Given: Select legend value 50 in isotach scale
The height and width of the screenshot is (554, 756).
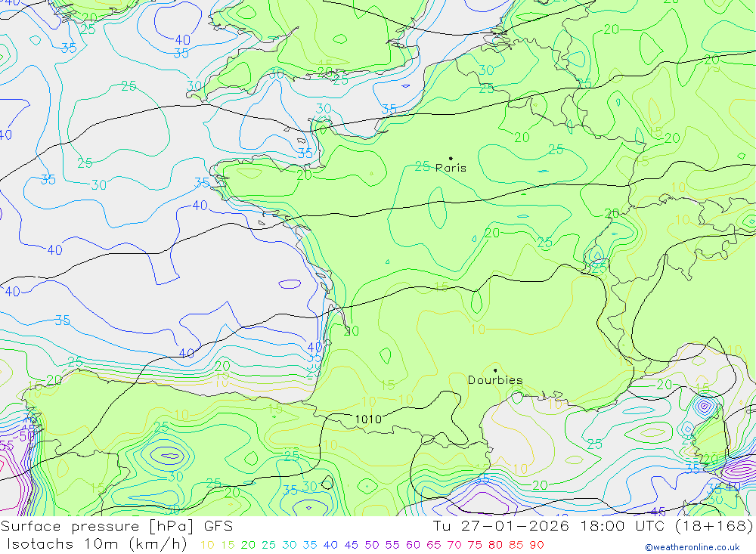Looking at the screenshot, I should (x=372, y=545).
